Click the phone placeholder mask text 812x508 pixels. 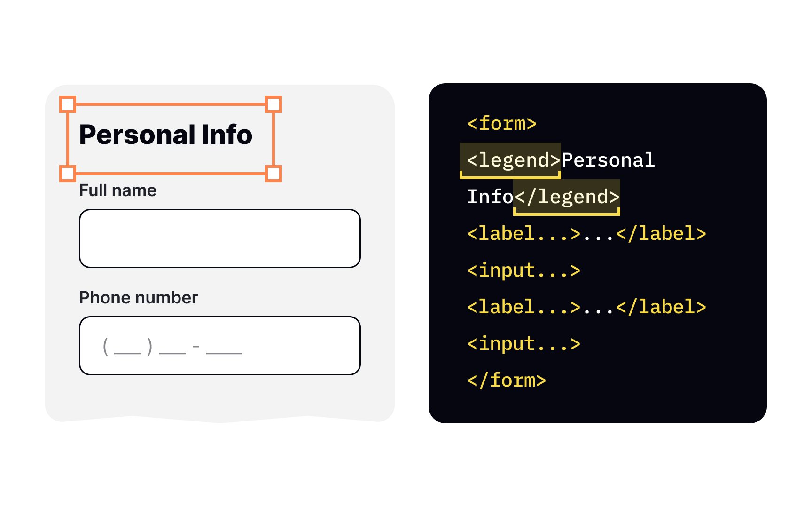click(172, 347)
